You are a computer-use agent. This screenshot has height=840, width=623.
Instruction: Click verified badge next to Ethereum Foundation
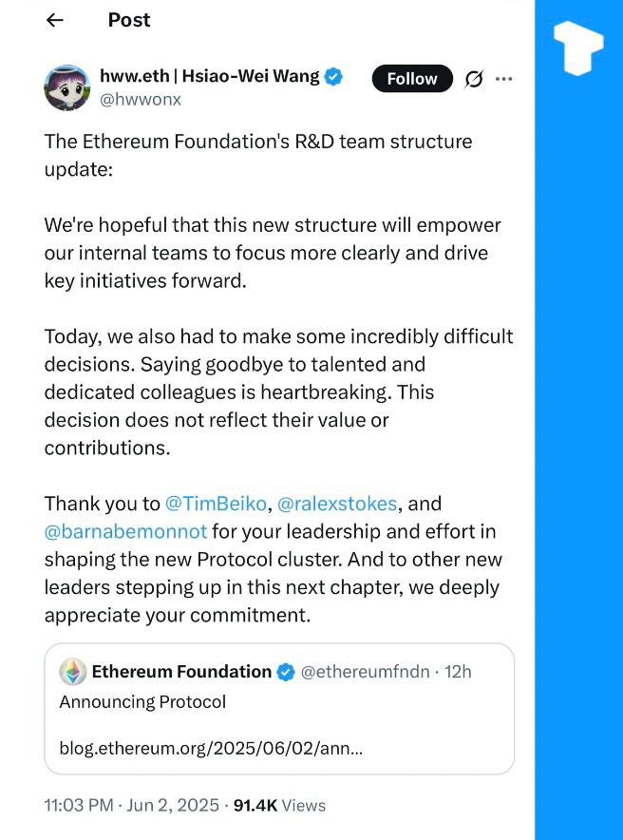[285, 672]
